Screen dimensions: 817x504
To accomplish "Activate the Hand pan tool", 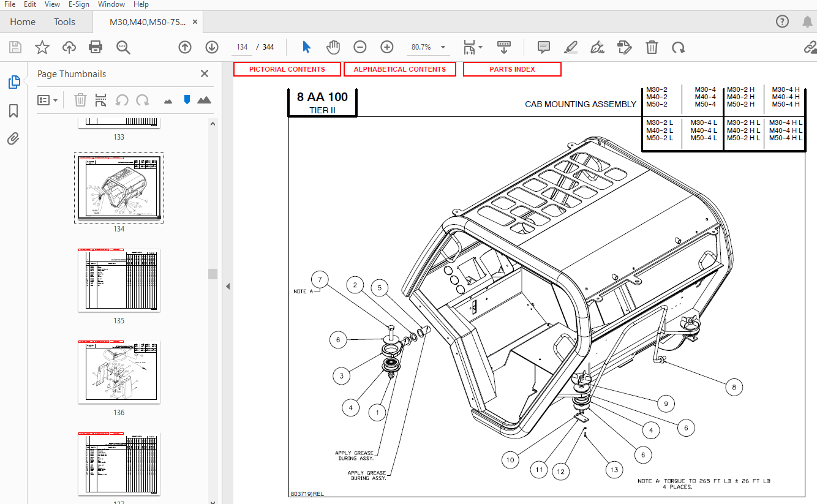I will [x=333, y=47].
